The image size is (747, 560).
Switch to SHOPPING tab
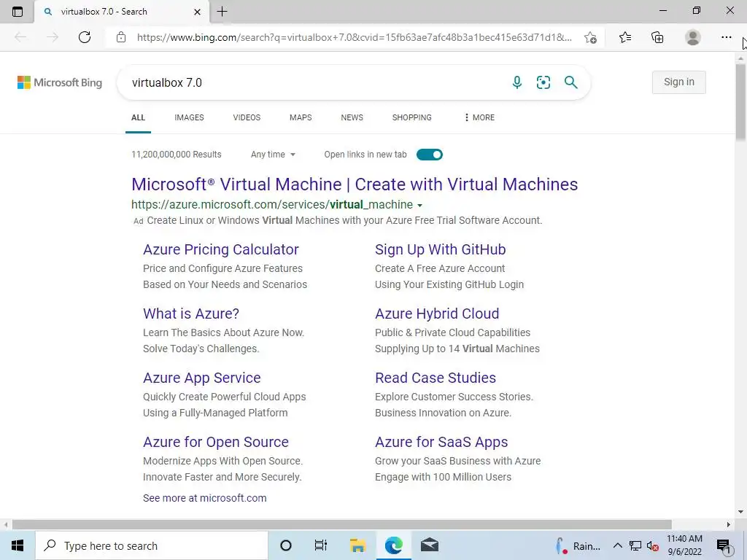(412, 117)
